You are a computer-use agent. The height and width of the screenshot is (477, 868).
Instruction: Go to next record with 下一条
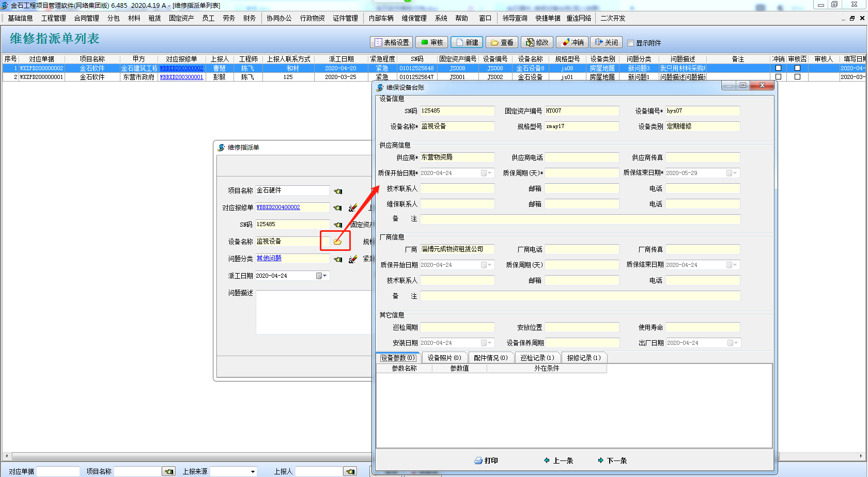(x=612, y=460)
